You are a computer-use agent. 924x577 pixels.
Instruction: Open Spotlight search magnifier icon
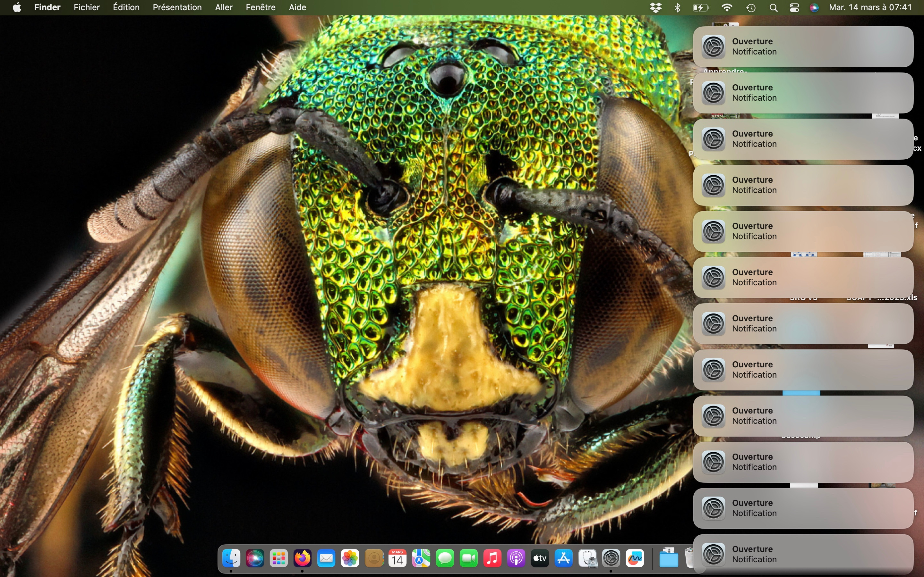[773, 8]
